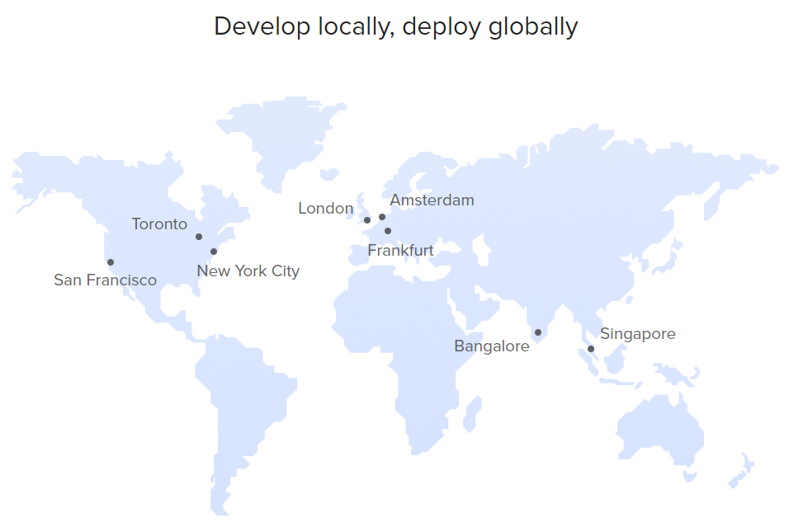Click the San Francisco location dot
789x532 pixels.
tap(111, 262)
